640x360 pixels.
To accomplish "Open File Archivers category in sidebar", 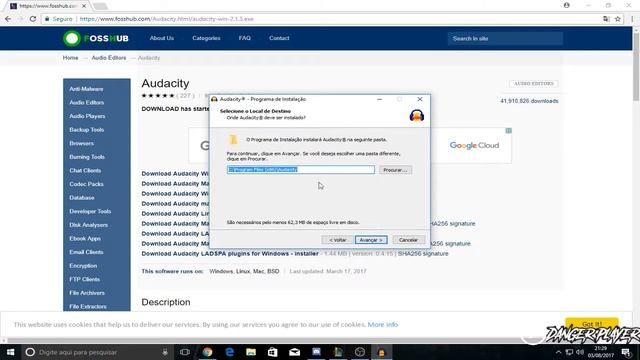I will (x=87, y=293).
